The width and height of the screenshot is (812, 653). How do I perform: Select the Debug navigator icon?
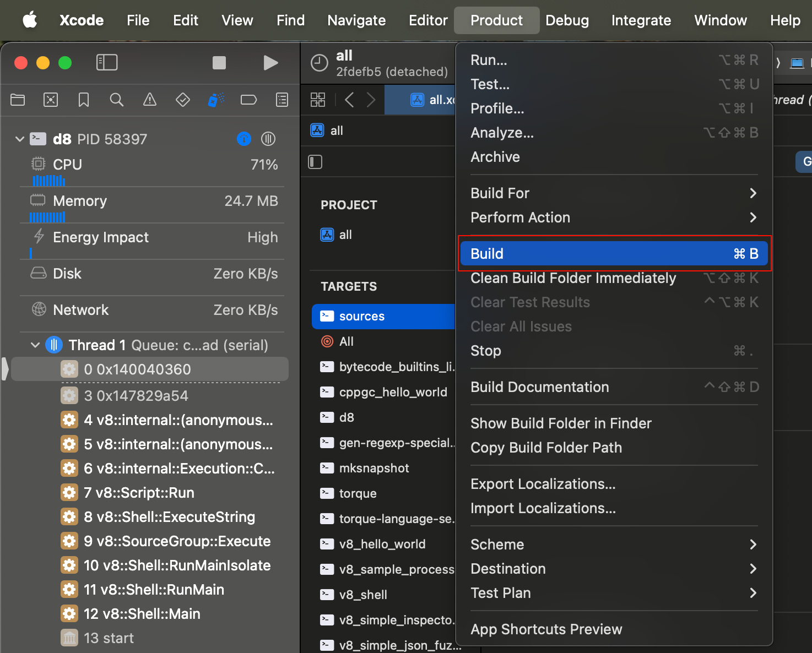tap(216, 100)
